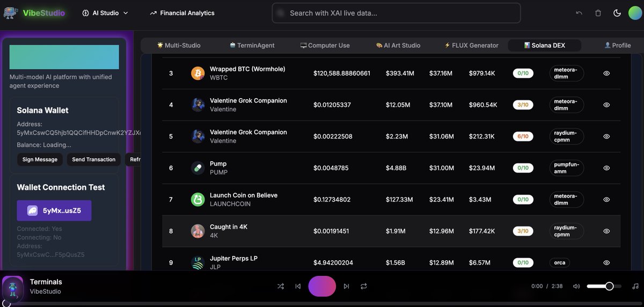Click raydium-cpmm tag in row 5

click(566, 136)
